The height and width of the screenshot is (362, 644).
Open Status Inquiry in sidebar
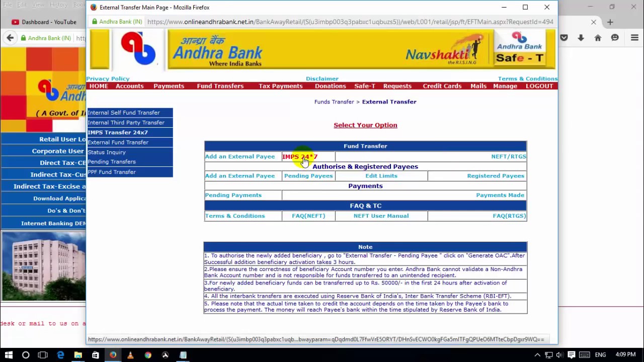(107, 152)
